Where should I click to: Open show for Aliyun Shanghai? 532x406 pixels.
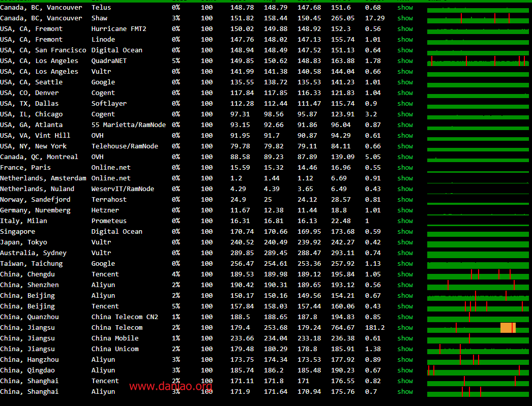point(405,392)
